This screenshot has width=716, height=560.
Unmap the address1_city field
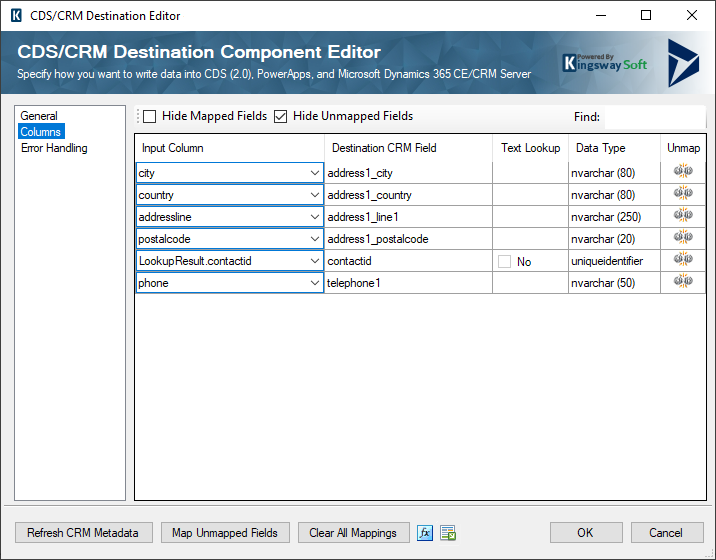(x=683, y=172)
